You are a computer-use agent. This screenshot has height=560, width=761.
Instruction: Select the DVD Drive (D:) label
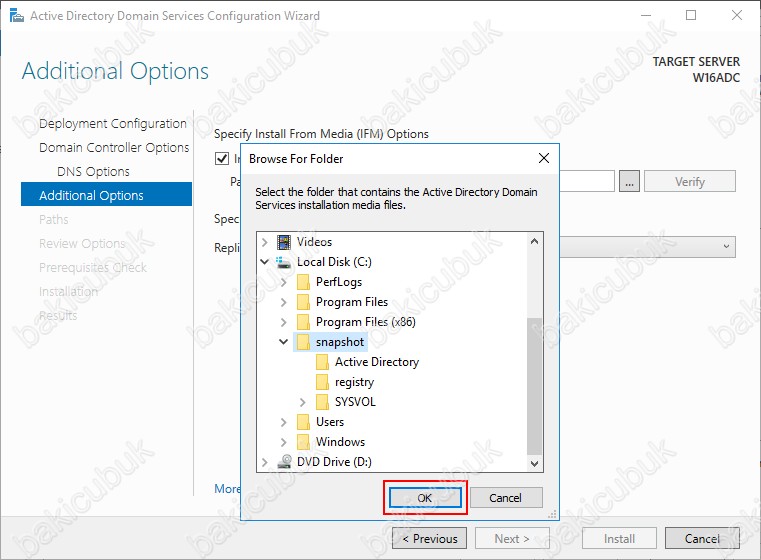tap(334, 461)
